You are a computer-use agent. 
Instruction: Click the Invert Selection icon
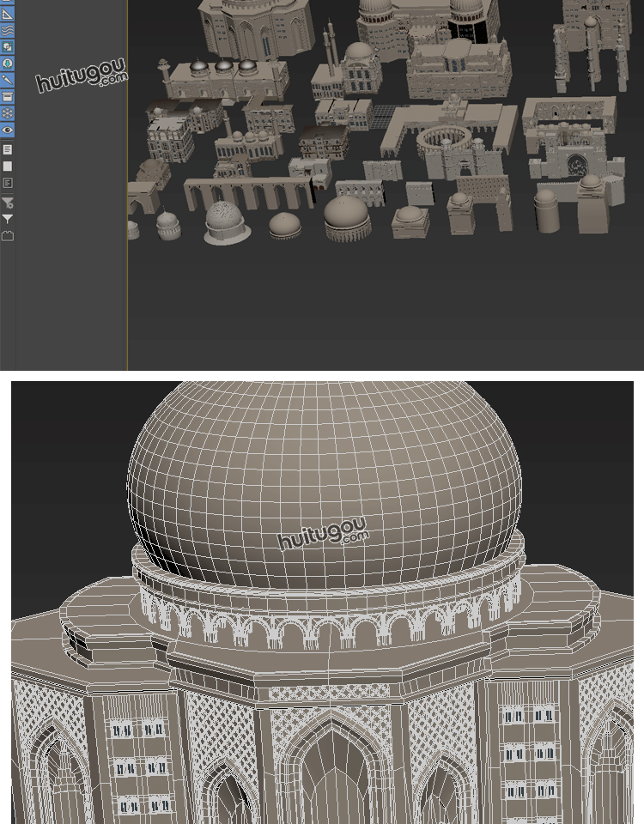coord(7,183)
